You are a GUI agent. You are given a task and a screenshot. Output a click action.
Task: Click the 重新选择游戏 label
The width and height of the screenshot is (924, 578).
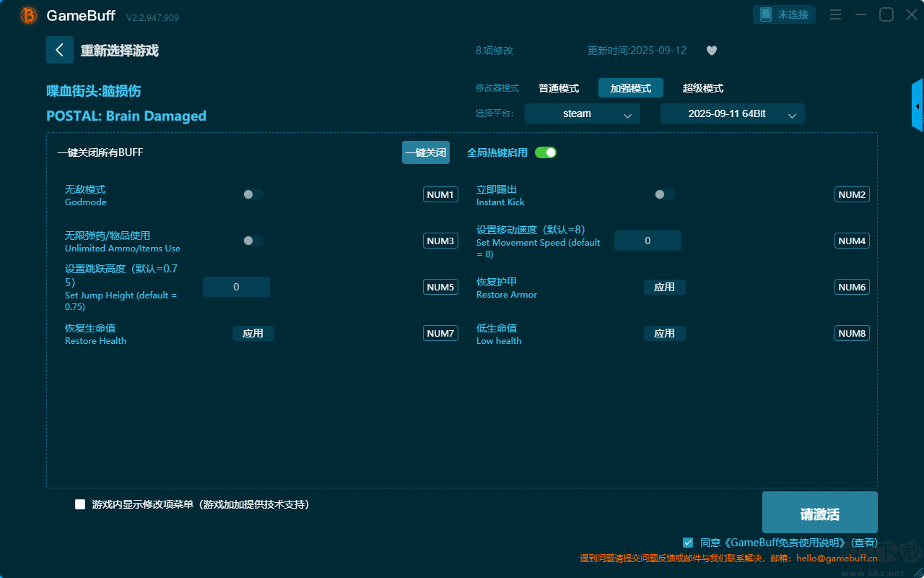coord(119,51)
